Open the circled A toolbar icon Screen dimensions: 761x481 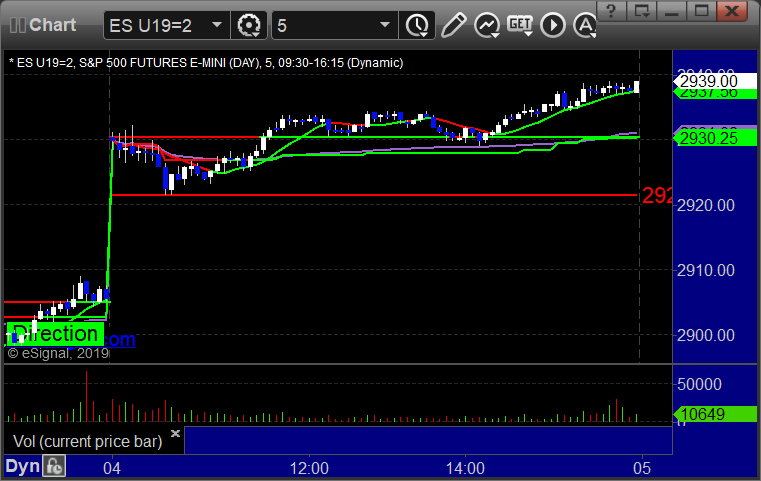(x=585, y=25)
